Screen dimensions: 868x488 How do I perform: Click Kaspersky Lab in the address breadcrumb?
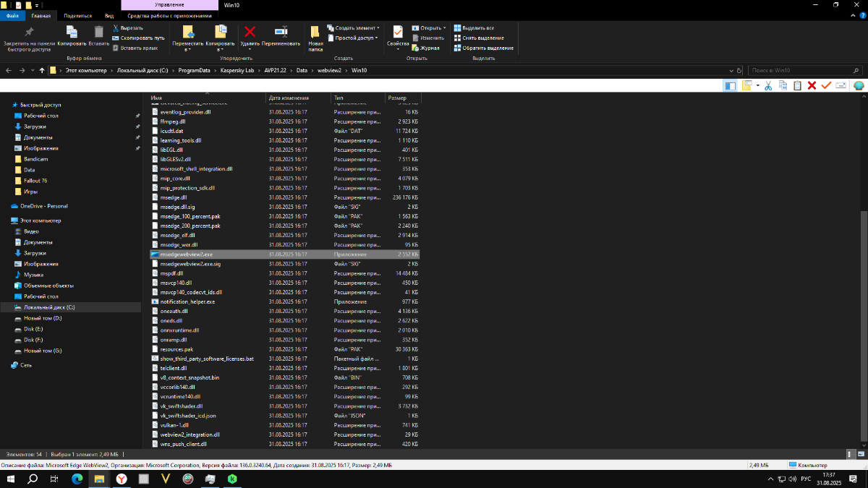pos(238,70)
